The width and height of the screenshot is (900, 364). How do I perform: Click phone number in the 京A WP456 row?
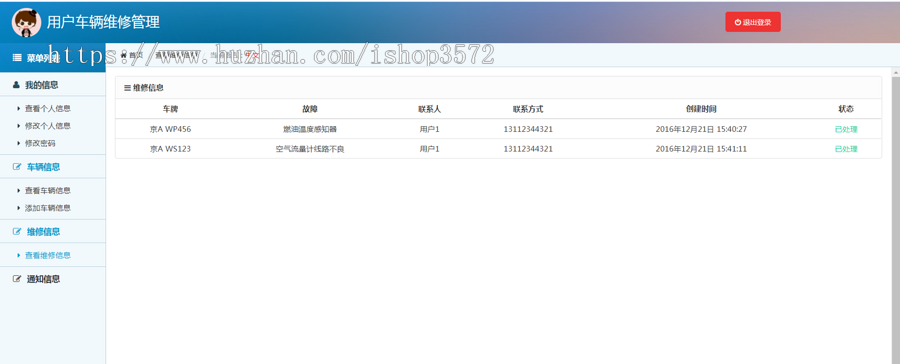pyautogui.click(x=528, y=129)
